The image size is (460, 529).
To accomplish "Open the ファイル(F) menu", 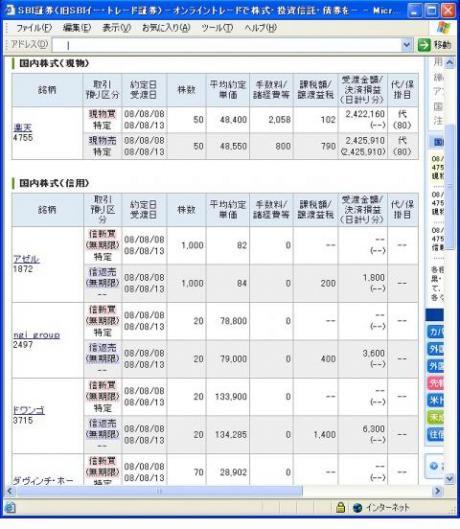I will pyautogui.click(x=34, y=28).
